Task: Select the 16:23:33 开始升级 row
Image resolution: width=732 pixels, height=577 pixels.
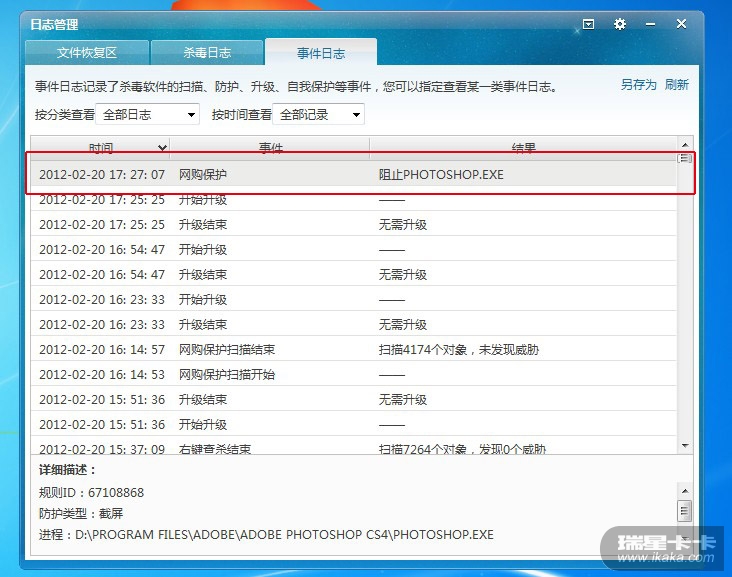Action: point(353,300)
